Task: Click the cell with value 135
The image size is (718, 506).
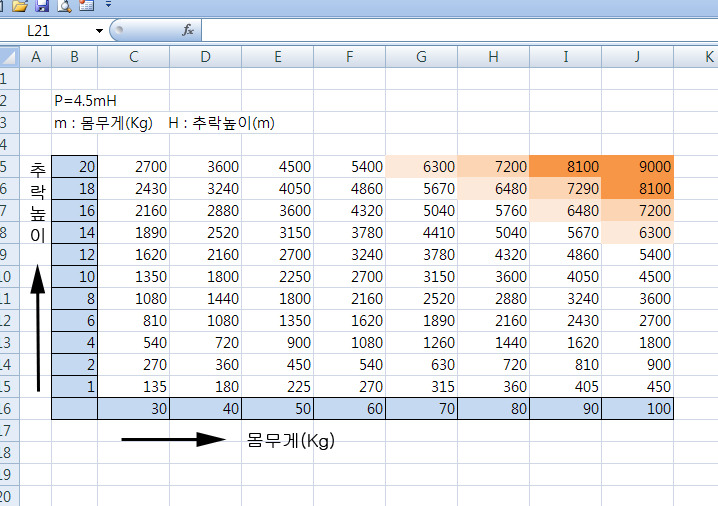Action: (134, 386)
